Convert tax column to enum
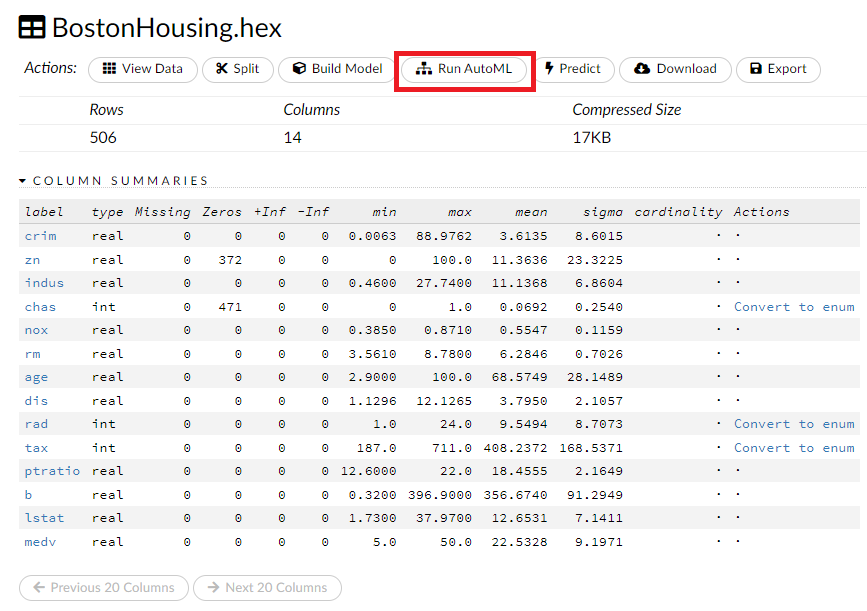 click(x=794, y=448)
